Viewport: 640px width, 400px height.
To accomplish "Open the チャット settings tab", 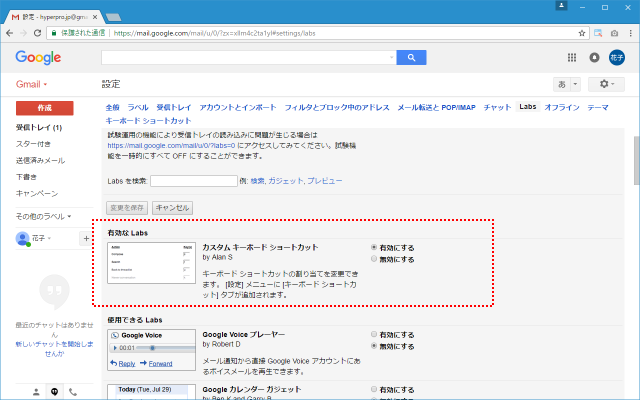I will [498, 107].
